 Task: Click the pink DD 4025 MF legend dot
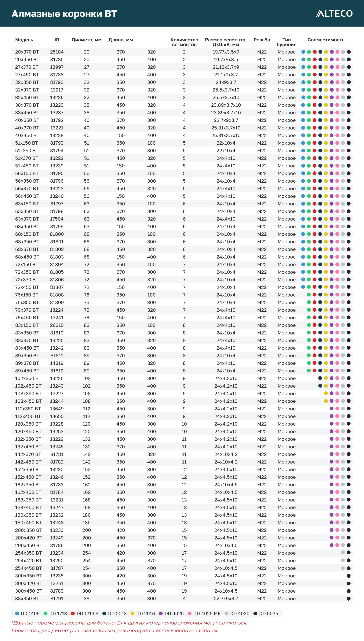pos(190,613)
